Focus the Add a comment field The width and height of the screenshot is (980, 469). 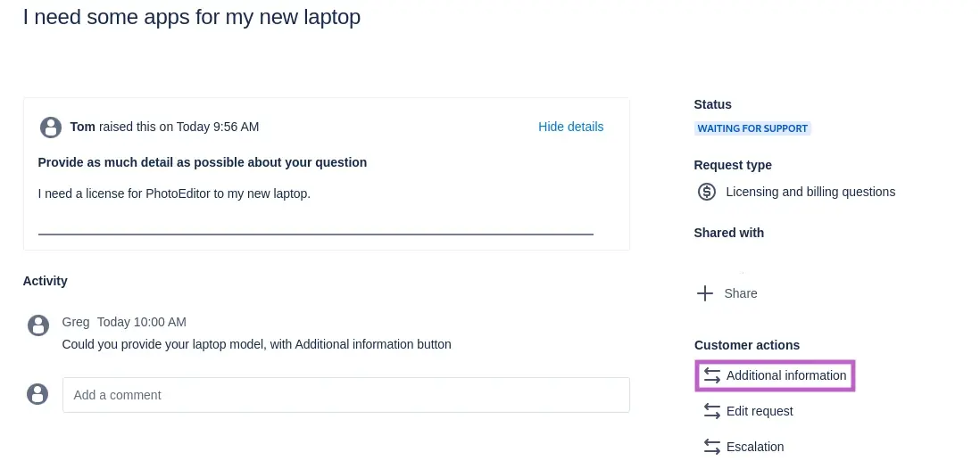(x=346, y=394)
